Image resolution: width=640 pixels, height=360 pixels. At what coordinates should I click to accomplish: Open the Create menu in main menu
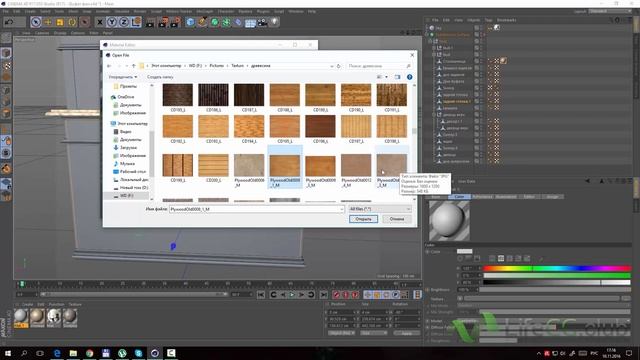coord(30,11)
